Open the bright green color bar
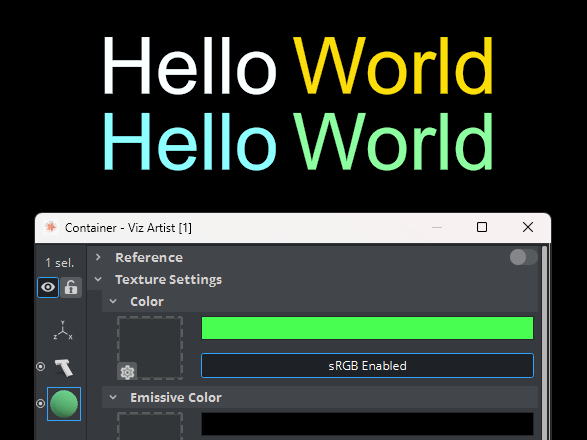 (367, 328)
